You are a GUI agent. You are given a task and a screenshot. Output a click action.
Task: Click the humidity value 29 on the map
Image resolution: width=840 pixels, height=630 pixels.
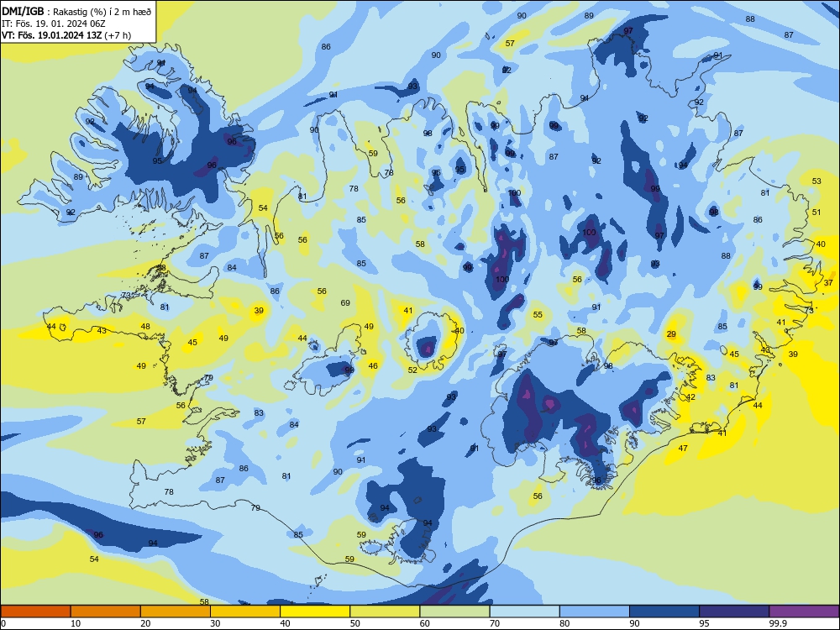671,333
